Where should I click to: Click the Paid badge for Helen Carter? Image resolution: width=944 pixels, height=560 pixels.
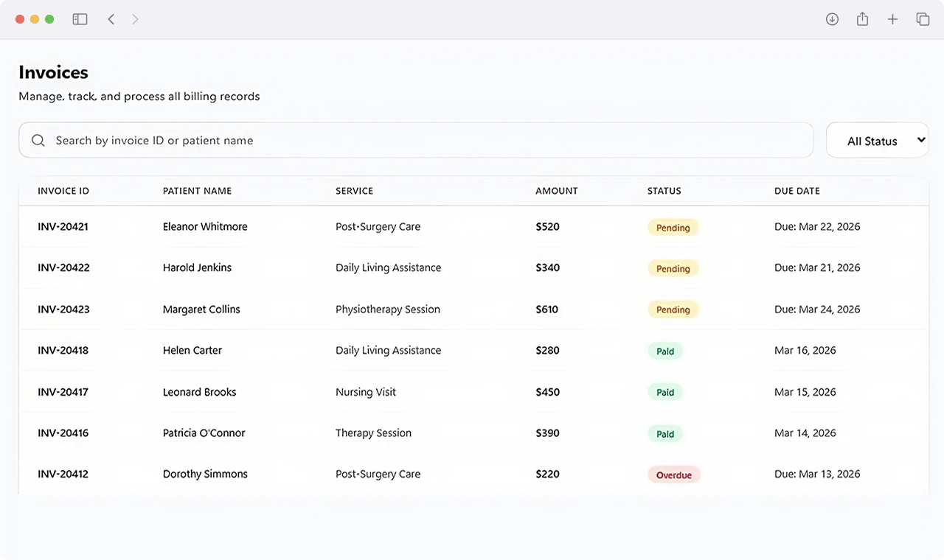pyautogui.click(x=665, y=351)
